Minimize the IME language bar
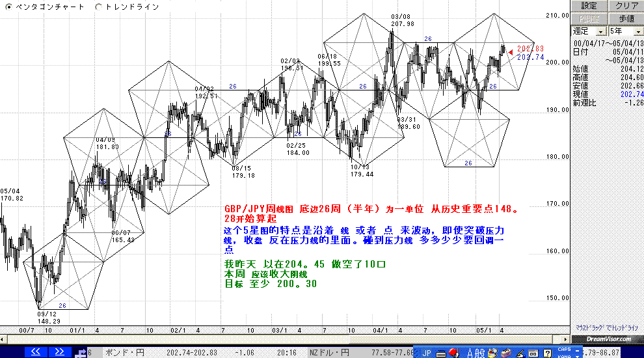644x358 pixels. click(x=576, y=350)
